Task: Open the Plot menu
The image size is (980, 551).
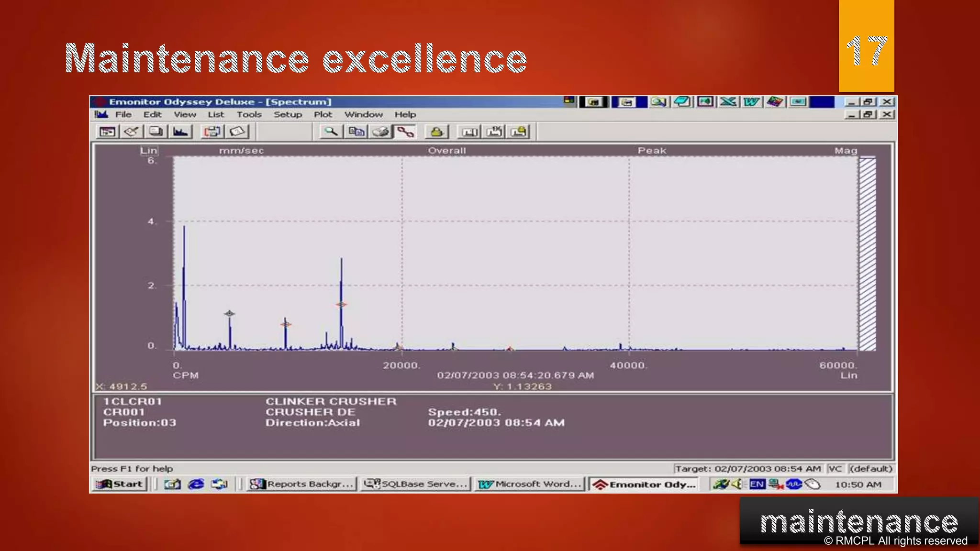Action: [323, 114]
